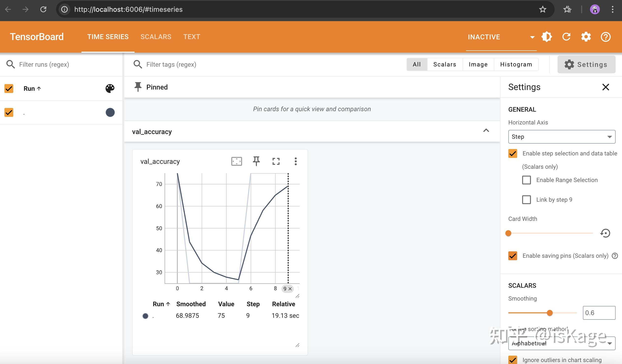Open the help question mark icon
The width and height of the screenshot is (622, 364).
pyautogui.click(x=606, y=37)
